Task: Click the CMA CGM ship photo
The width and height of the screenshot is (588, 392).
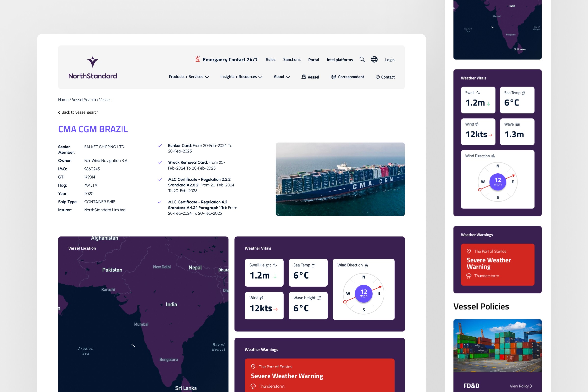Action: (x=340, y=179)
